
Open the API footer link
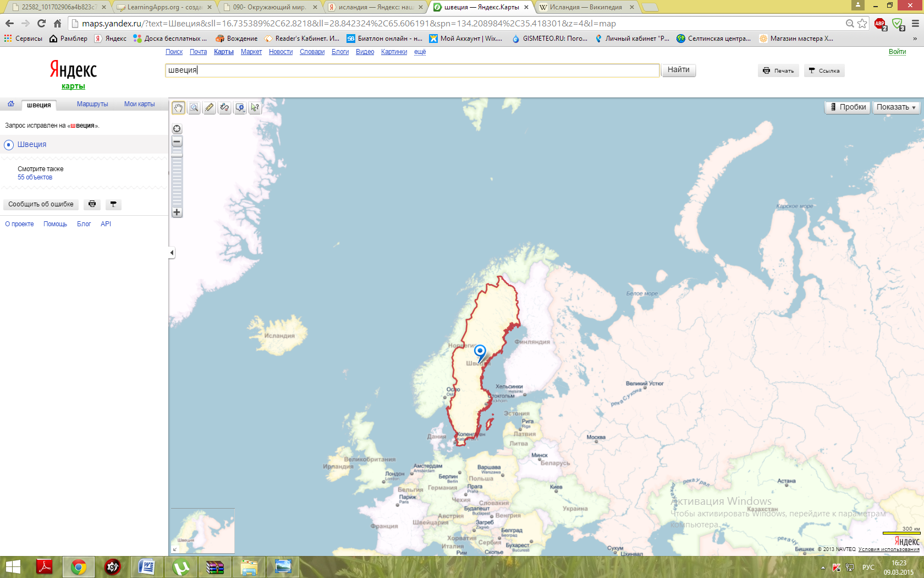tap(106, 224)
